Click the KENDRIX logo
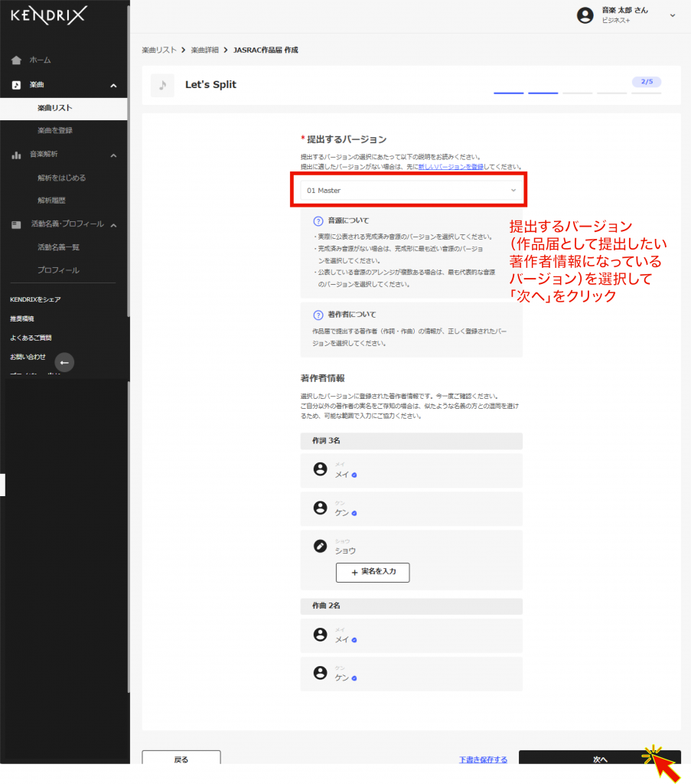The width and height of the screenshot is (691, 784). coord(49,15)
